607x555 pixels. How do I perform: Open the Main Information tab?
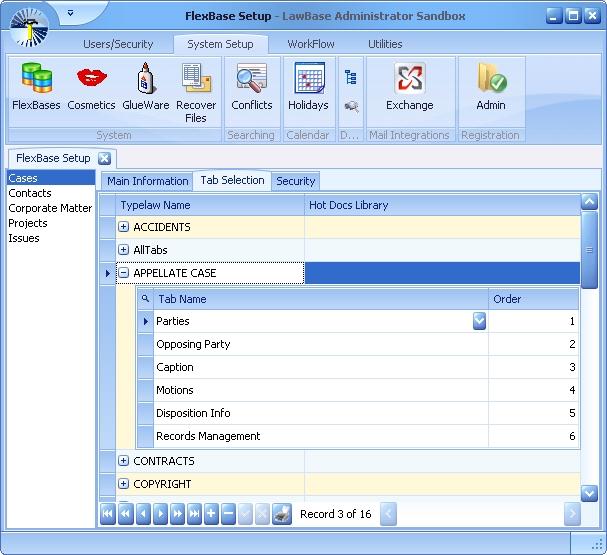(x=147, y=181)
